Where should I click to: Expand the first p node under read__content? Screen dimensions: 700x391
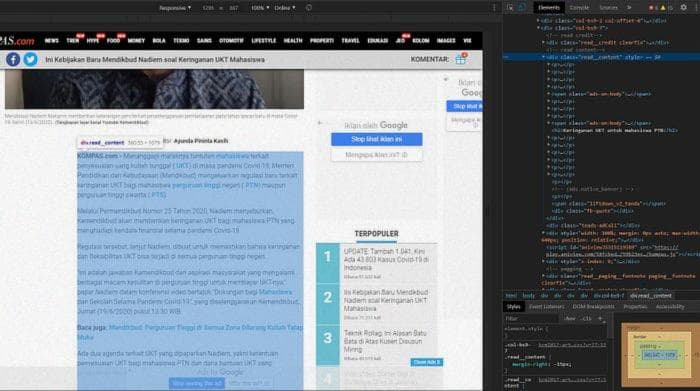click(549, 65)
